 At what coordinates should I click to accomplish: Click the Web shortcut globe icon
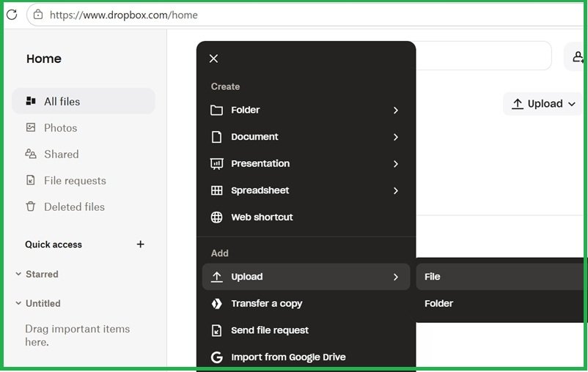(x=216, y=217)
